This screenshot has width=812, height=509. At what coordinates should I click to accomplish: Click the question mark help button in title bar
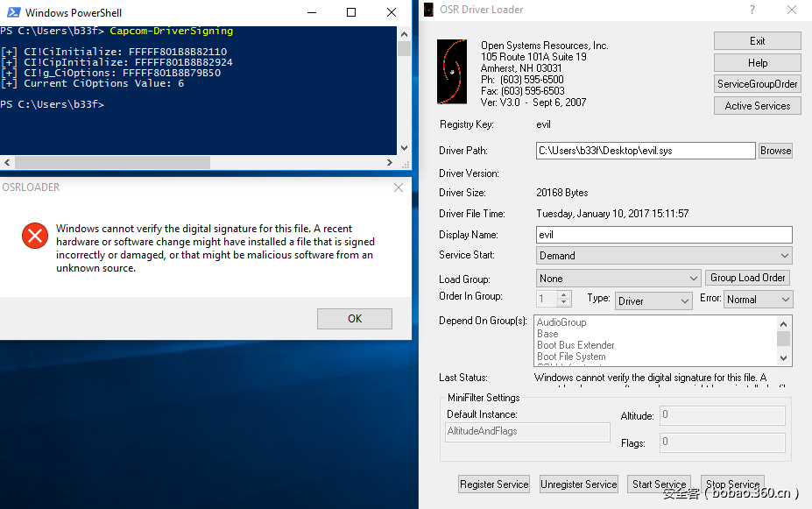point(752,10)
